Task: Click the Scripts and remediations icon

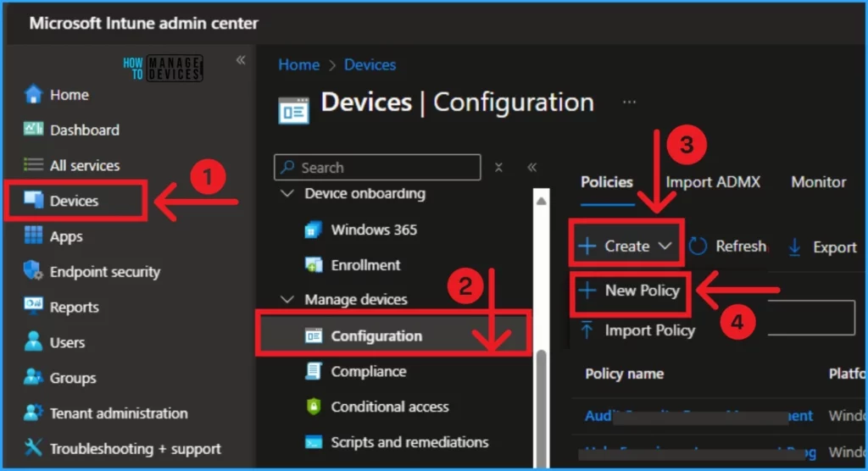Action: tap(314, 442)
